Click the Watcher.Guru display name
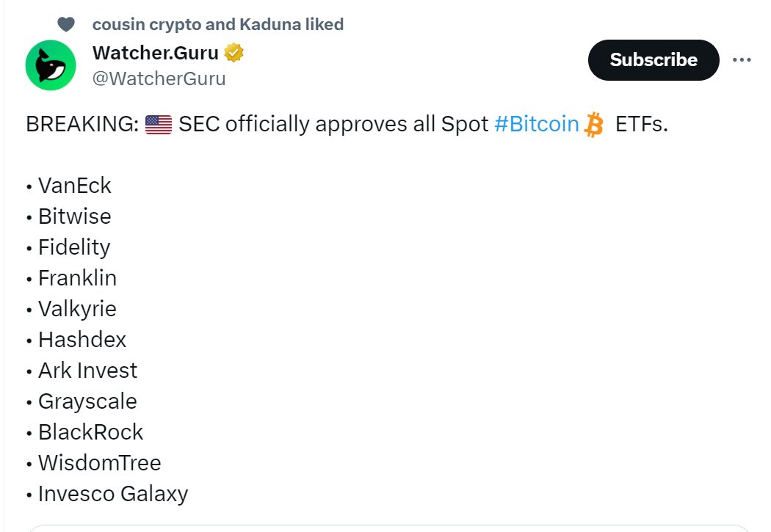The height and width of the screenshot is (532, 771). pyautogui.click(x=155, y=54)
